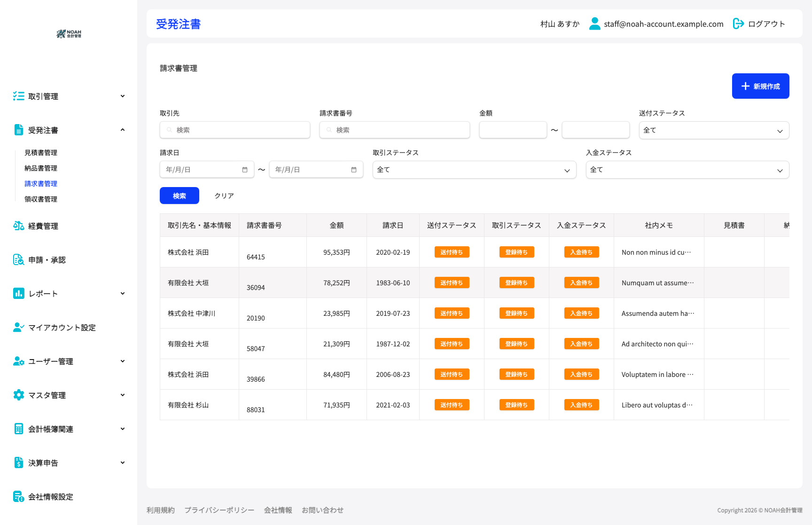Viewport: 812px width, 525px height.
Task: Click 送付待ち badge for invoice 64415
Action: (452, 252)
